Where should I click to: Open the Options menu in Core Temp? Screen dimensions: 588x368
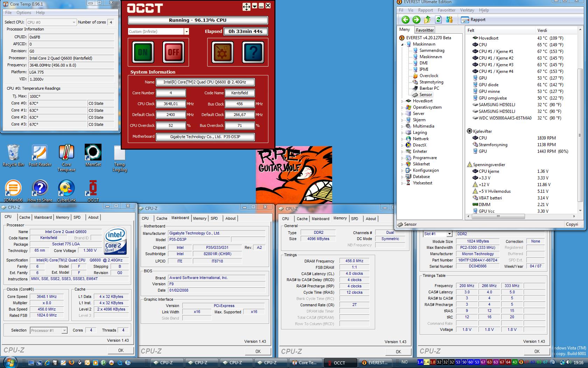pos(24,13)
